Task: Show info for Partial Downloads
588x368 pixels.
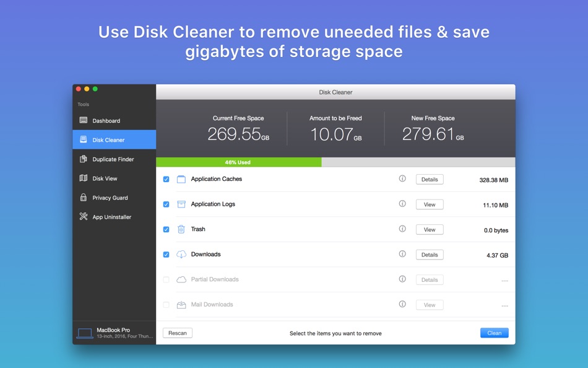Action: click(402, 279)
